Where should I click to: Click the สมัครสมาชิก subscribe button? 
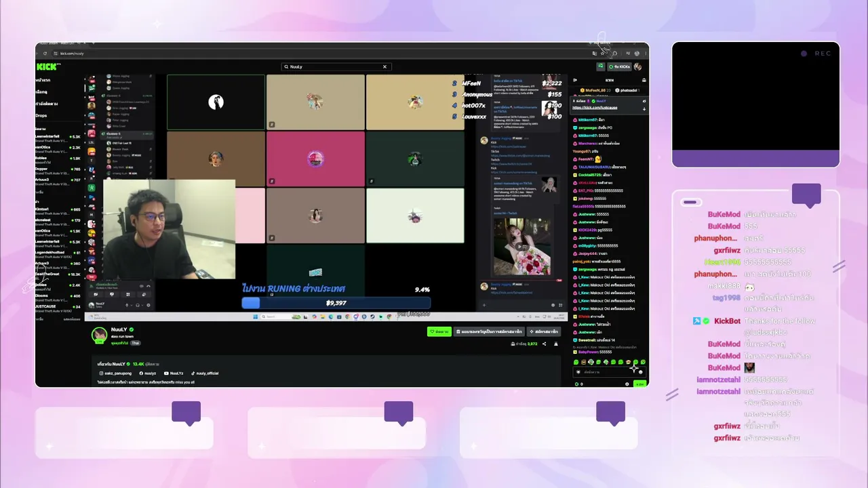pos(544,331)
